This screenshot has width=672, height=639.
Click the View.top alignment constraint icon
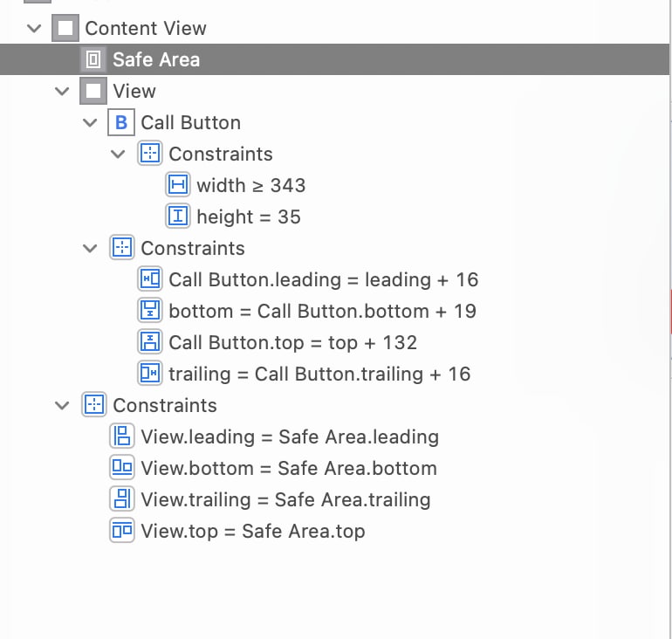122,531
